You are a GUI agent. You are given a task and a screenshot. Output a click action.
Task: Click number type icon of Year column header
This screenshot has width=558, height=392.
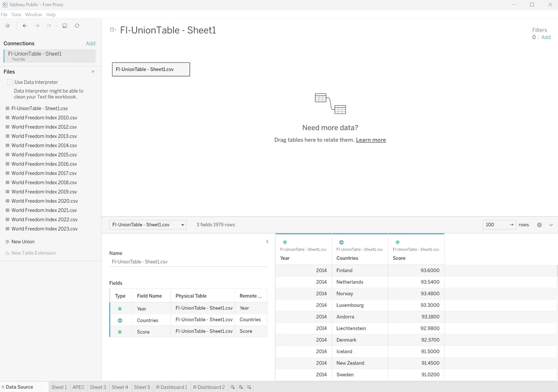pos(285,242)
